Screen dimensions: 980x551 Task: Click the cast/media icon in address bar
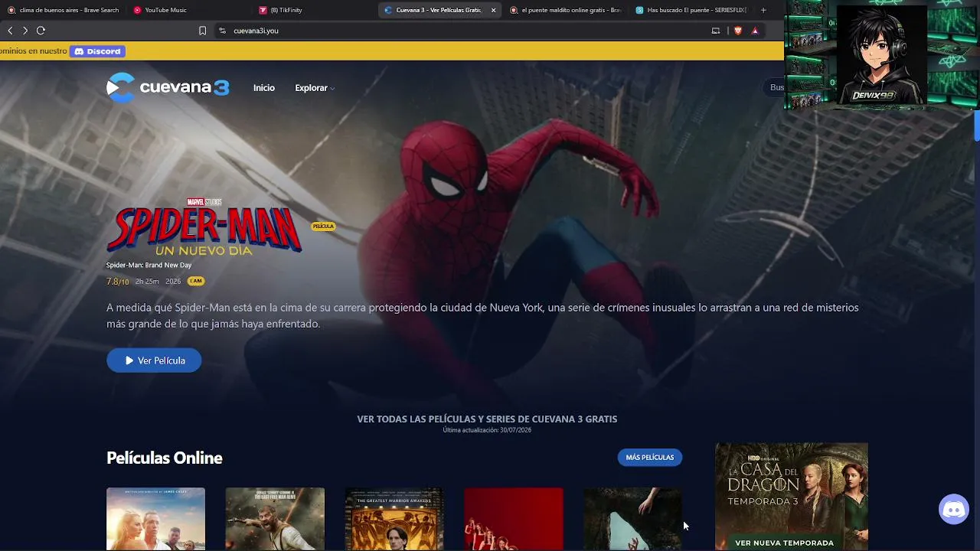pyautogui.click(x=716, y=31)
